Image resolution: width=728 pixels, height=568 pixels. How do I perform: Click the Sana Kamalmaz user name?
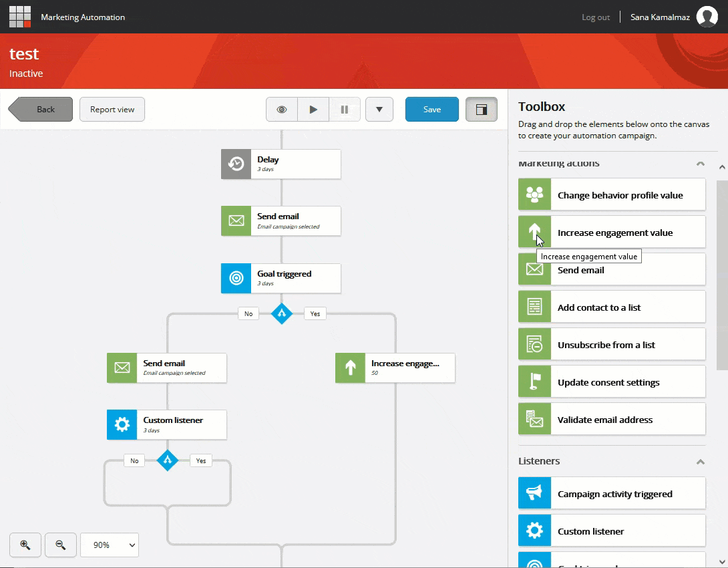[660, 17]
